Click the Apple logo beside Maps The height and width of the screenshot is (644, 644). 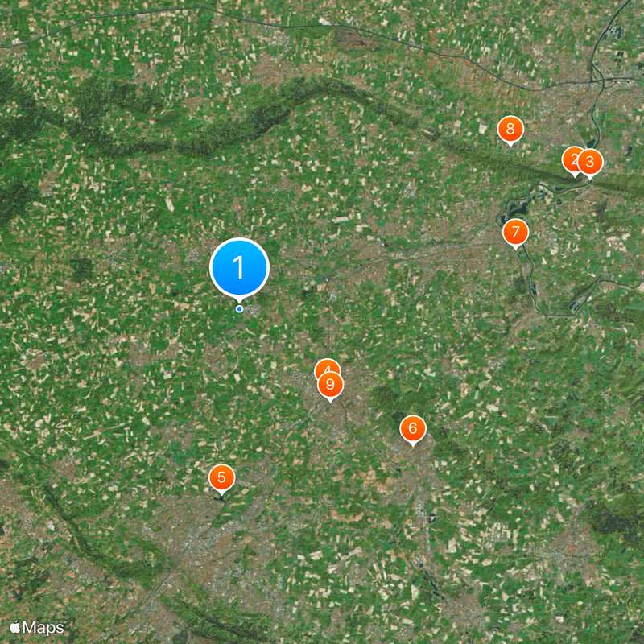point(15,627)
